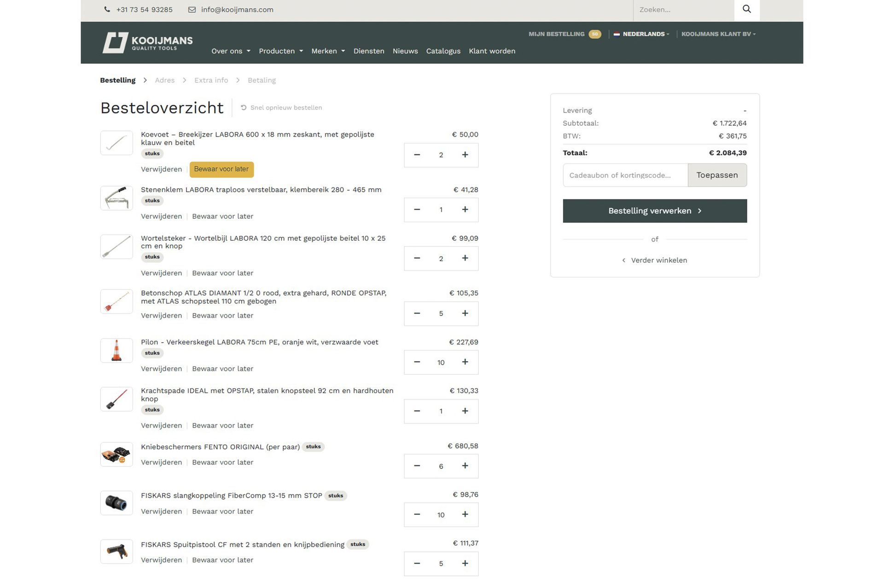Viewport: 884px width, 588px height.
Task: Open the Koevoet Breekijzer product thumbnail
Action: [x=116, y=143]
